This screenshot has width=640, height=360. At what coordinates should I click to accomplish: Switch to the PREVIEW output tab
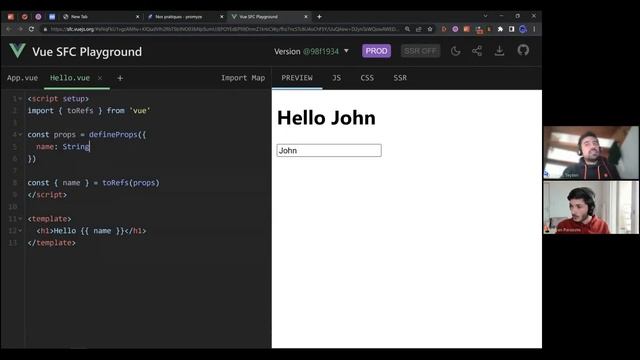click(297, 78)
